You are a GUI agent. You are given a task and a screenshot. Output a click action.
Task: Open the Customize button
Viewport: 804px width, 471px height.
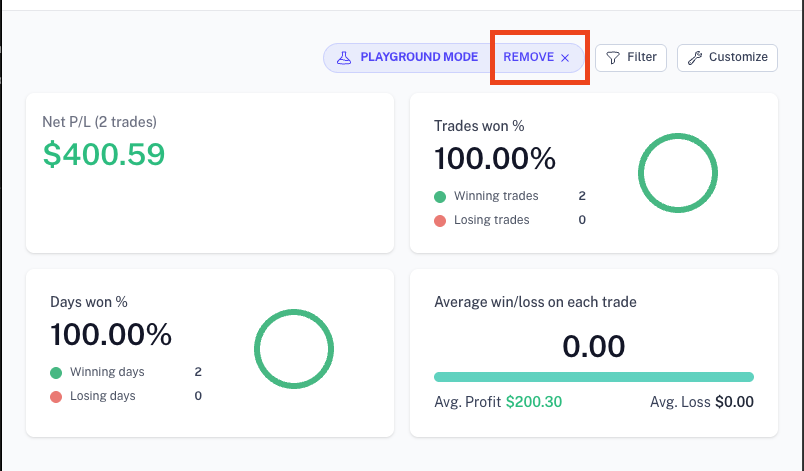point(727,57)
